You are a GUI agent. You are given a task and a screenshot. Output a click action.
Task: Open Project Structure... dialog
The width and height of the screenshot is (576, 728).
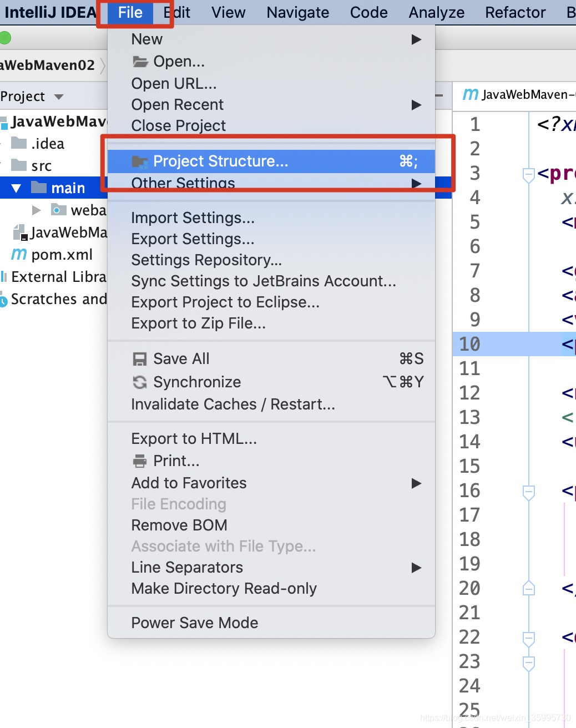point(271,161)
